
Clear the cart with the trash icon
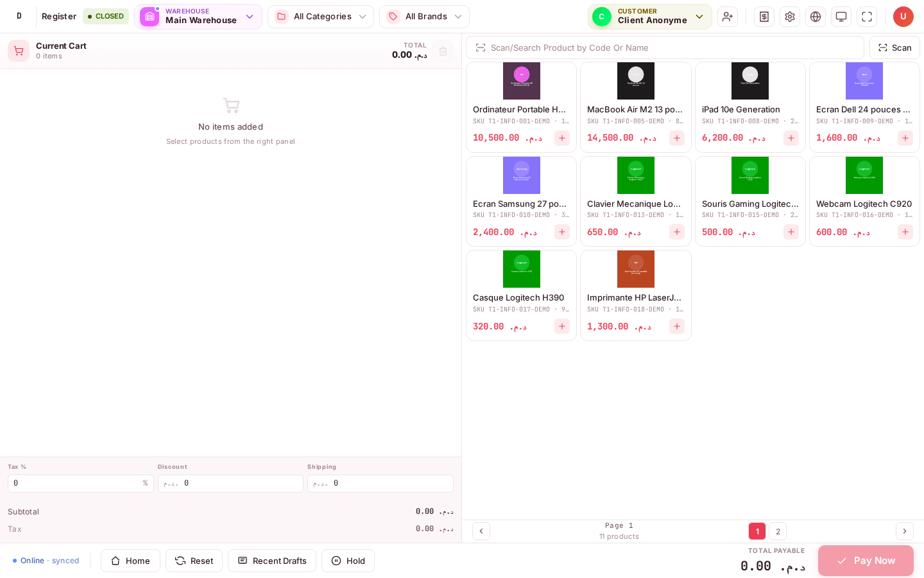[443, 51]
